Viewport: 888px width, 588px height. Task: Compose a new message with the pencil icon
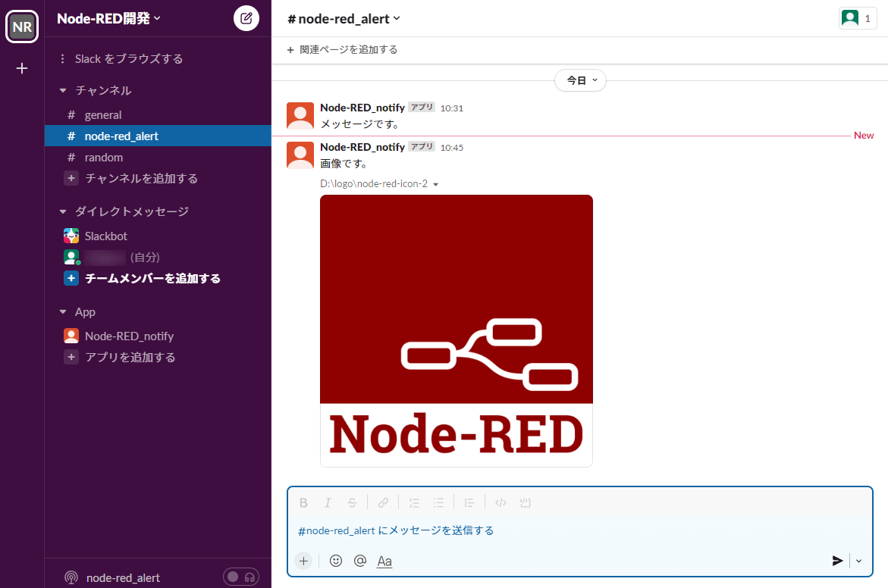point(246,18)
